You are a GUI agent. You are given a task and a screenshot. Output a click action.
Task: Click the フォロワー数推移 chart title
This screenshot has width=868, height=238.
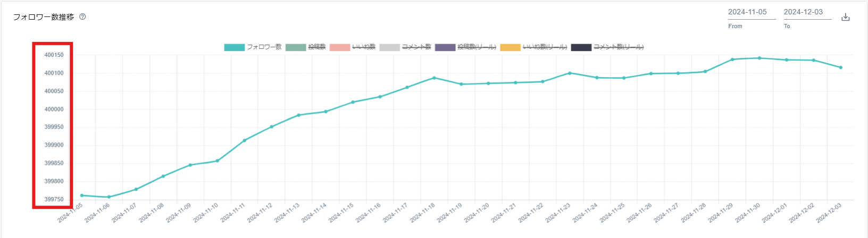pos(44,17)
